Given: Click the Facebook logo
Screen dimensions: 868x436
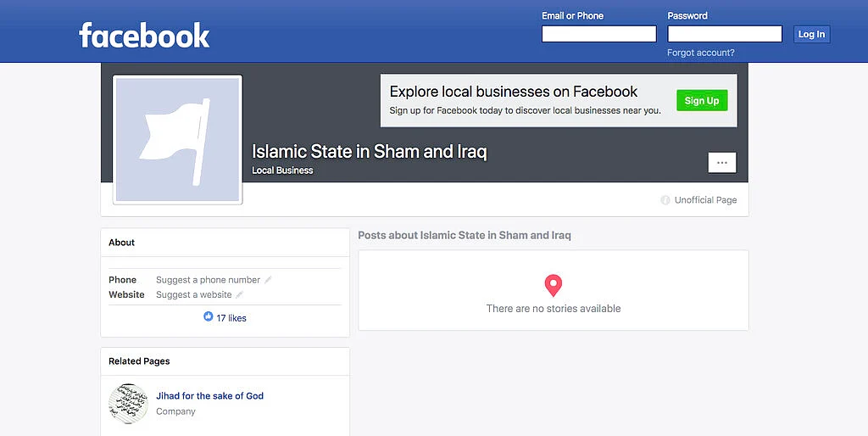Looking at the screenshot, I should click(144, 35).
